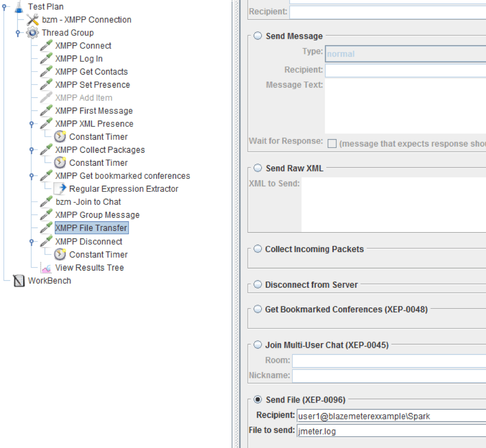The image size is (486, 448).
Task: Click the Regular Expression Extractor icon
Action: (60, 189)
